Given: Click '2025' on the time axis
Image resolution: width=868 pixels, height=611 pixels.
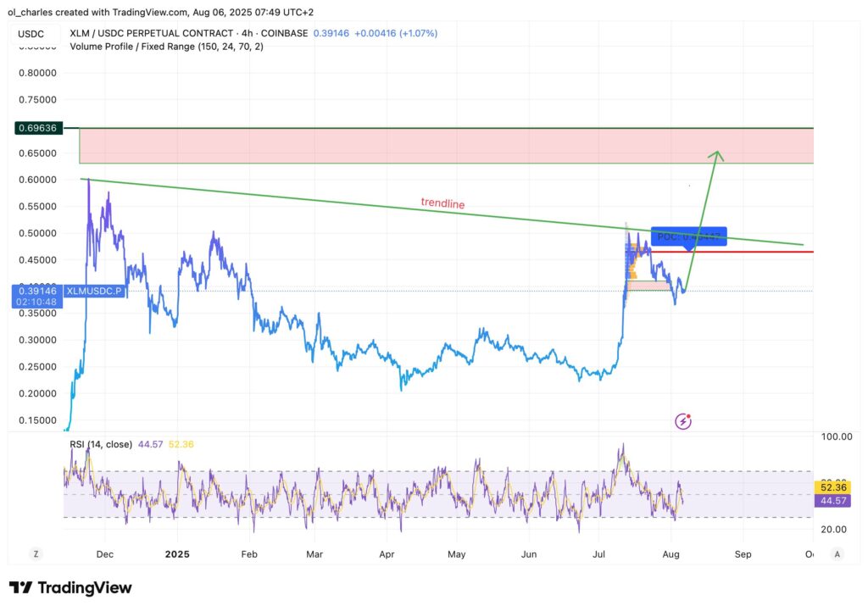Looking at the screenshot, I should 176,553.
